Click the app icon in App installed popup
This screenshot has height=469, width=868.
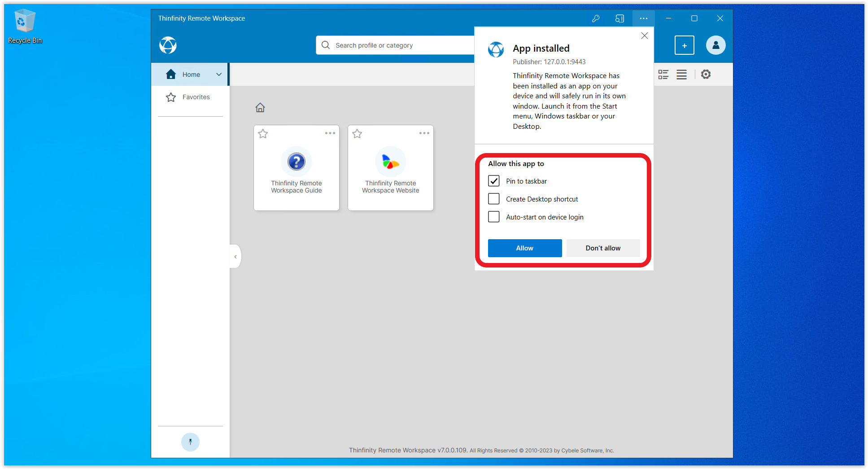click(x=496, y=49)
